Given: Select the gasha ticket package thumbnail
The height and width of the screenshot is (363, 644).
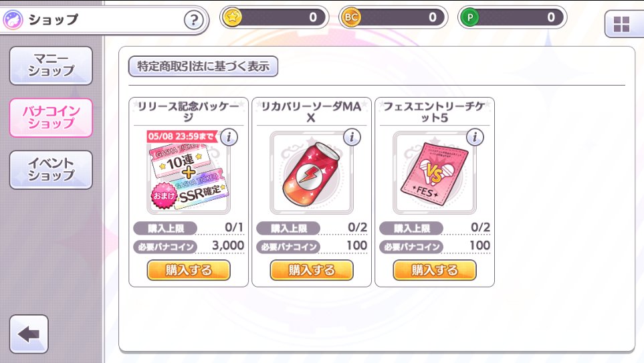Looking at the screenshot, I should [x=188, y=173].
